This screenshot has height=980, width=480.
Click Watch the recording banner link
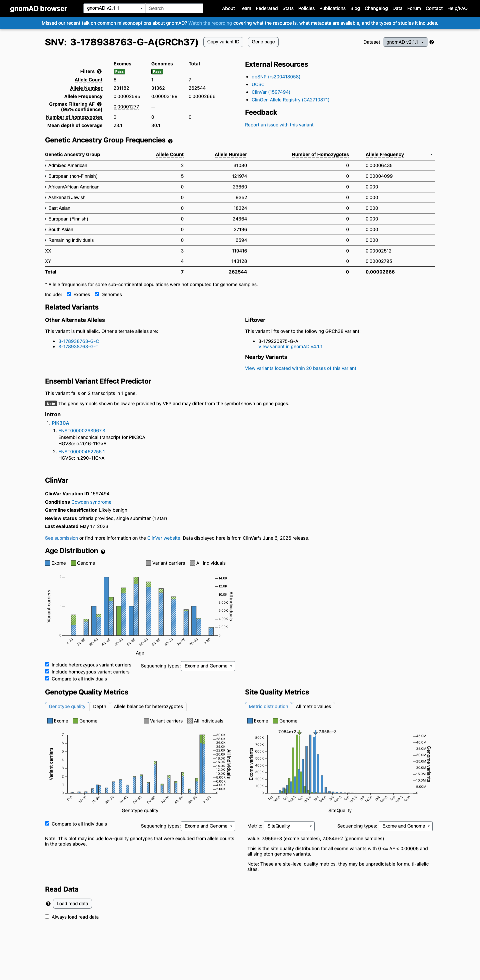[210, 23]
